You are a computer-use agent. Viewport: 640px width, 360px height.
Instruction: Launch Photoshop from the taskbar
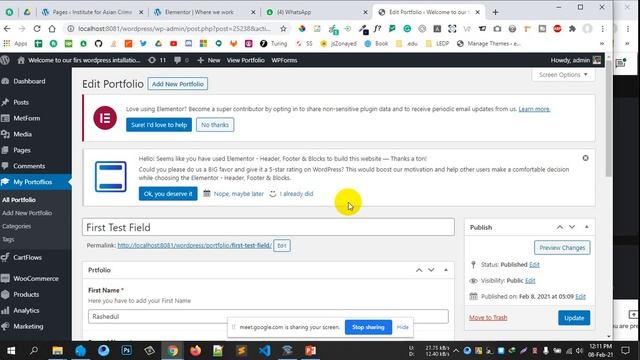[x=126, y=351]
